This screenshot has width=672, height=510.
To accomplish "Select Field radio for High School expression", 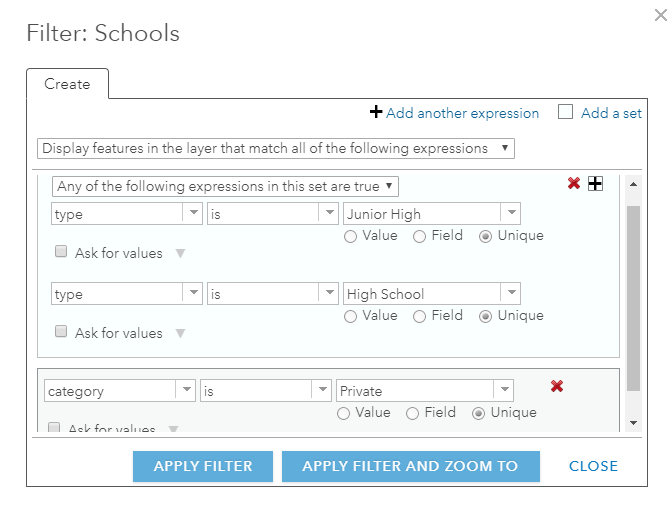I will (420, 317).
